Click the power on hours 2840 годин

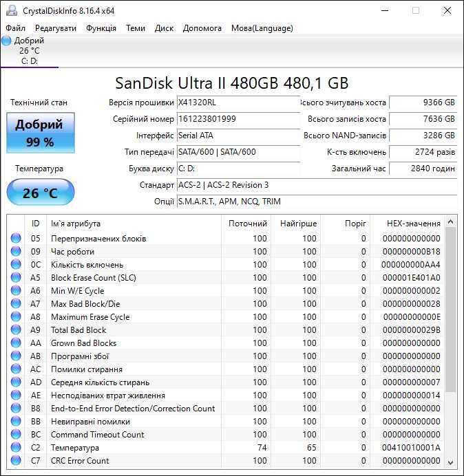(423, 168)
